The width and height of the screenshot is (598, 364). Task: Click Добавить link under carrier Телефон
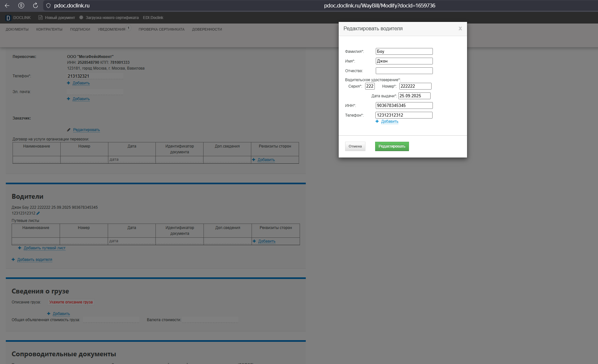[x=81, y=83]
